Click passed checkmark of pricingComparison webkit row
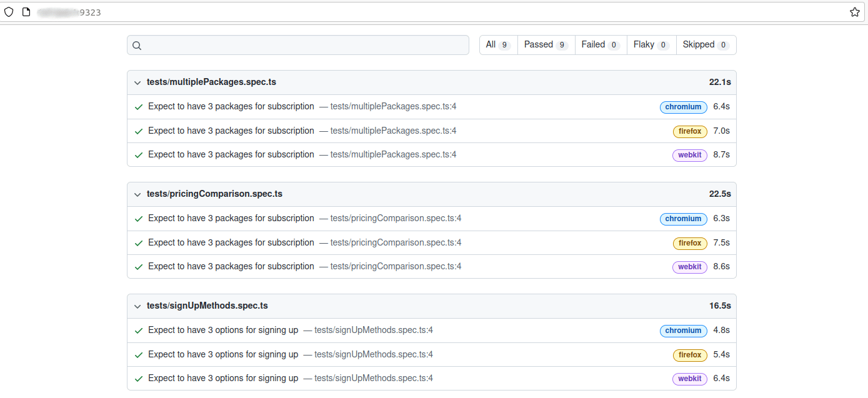The height and width of the screenshot is (398, 868). (x=139, y=267)
